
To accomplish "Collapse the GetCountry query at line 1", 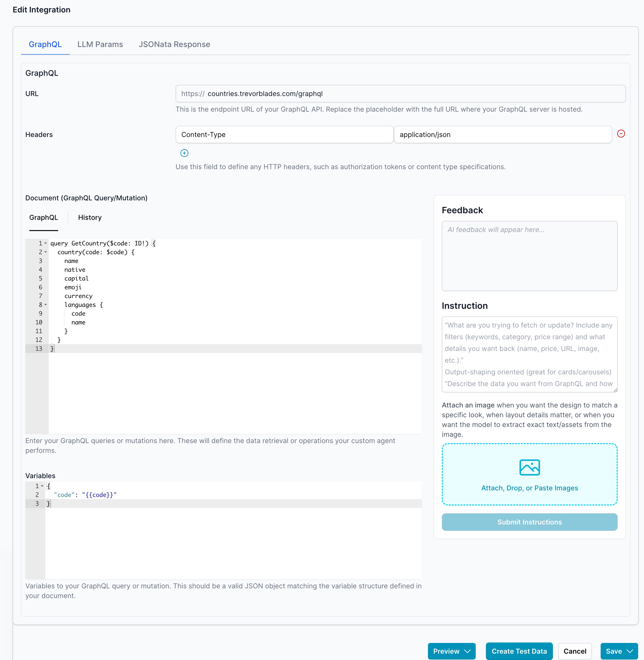I will tap(45, 243).
